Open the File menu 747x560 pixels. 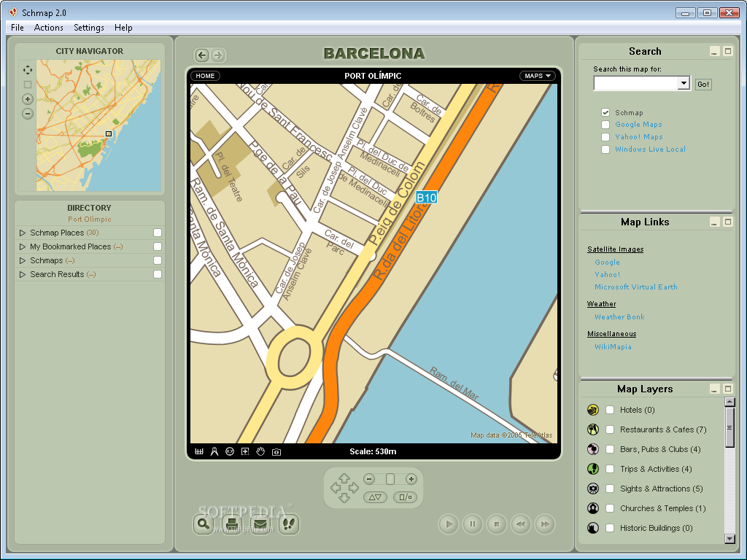click(18, 28)
